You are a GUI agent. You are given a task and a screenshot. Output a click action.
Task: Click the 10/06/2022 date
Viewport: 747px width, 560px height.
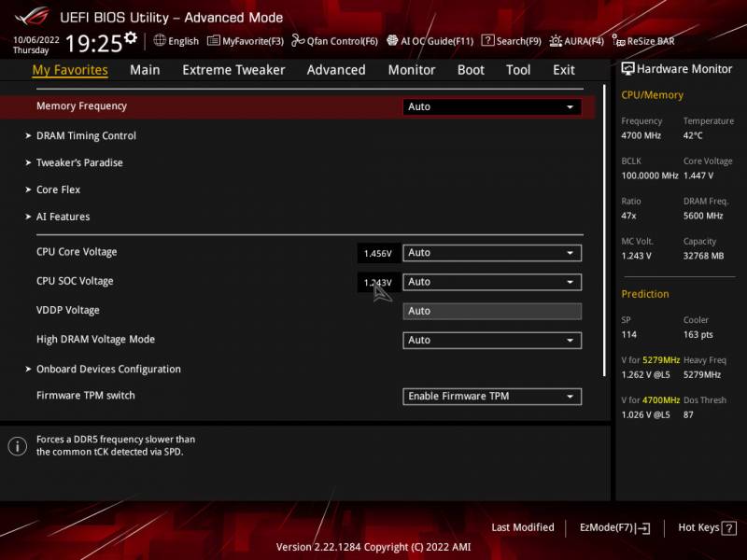[36, 40]
